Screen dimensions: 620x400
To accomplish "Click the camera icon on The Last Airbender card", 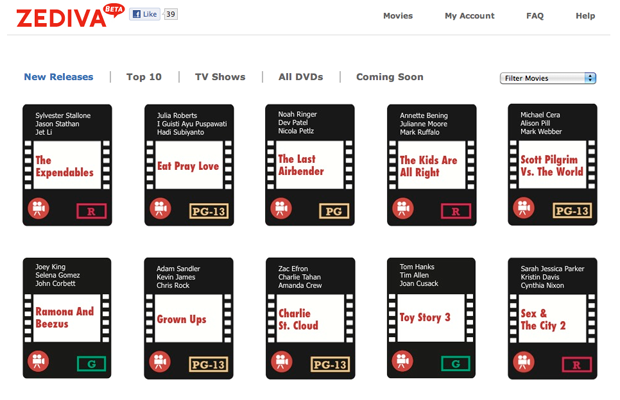I will pyautogui.click(x=281, y=208).
